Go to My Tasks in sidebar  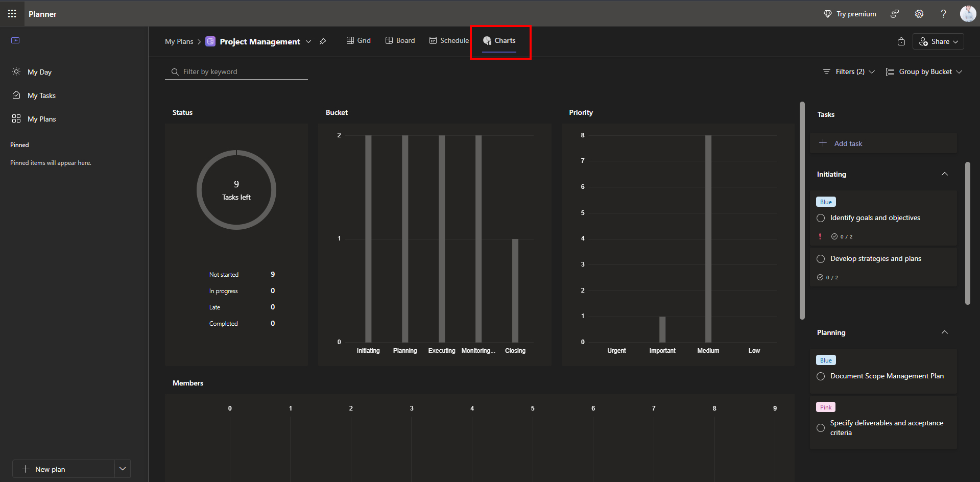pyautogui.click(x=41, y=95)
